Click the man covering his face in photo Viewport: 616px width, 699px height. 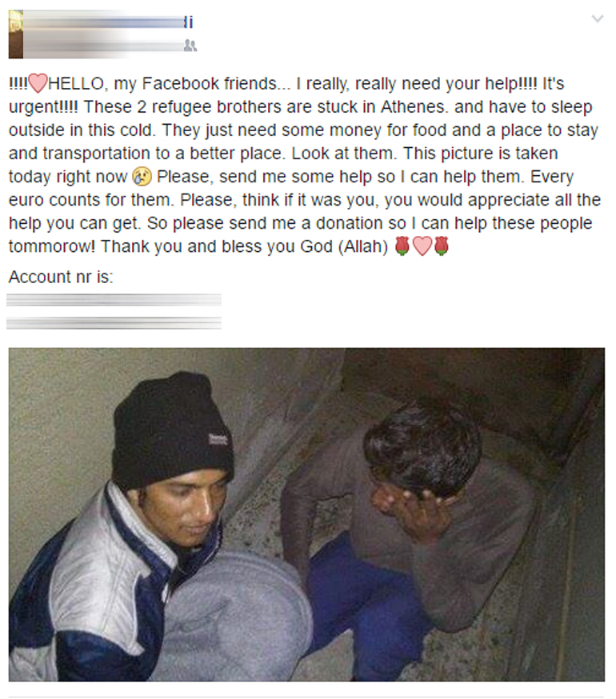[x=415, y=526]
